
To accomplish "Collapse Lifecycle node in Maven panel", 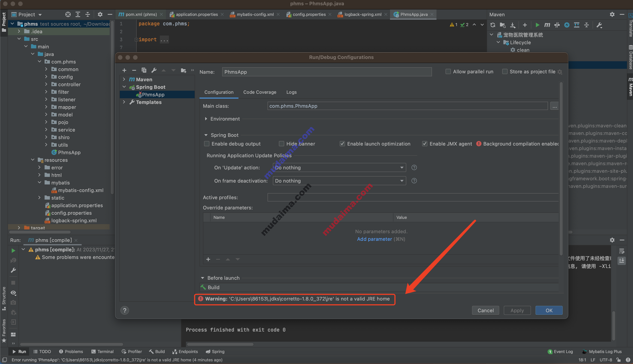I will pyautogui.click(x=498, y=42).
